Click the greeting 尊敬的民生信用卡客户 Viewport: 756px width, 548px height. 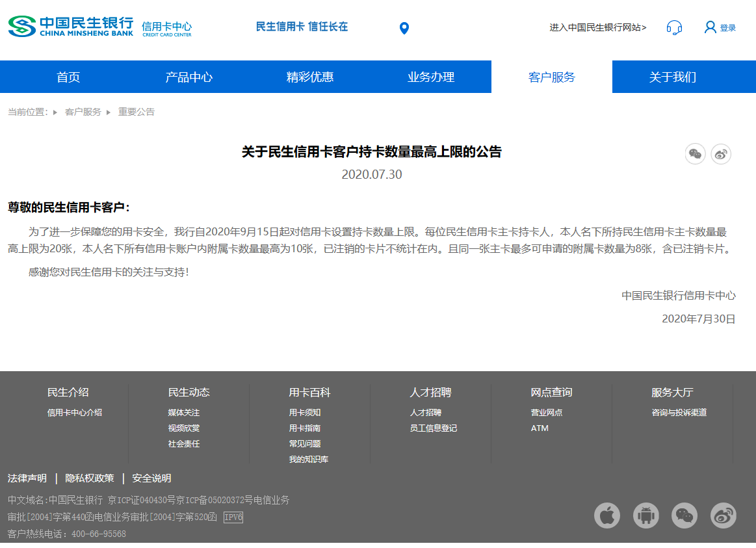click(x=69, y=207)
